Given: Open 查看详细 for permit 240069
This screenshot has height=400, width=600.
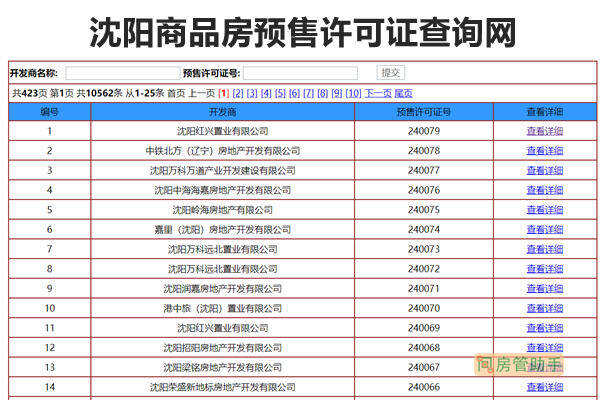Looking at the screenshot, I should pos(545,328).
